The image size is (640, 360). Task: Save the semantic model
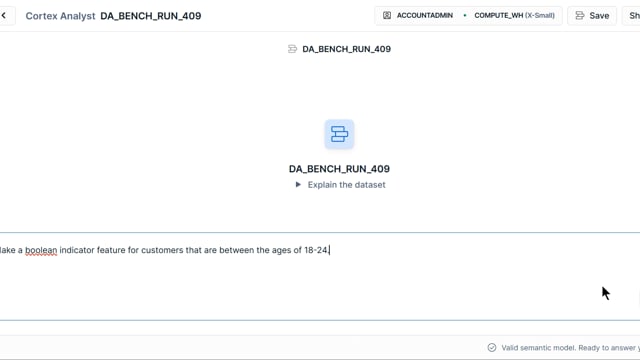pyautogui.click(x=592, y=16)
